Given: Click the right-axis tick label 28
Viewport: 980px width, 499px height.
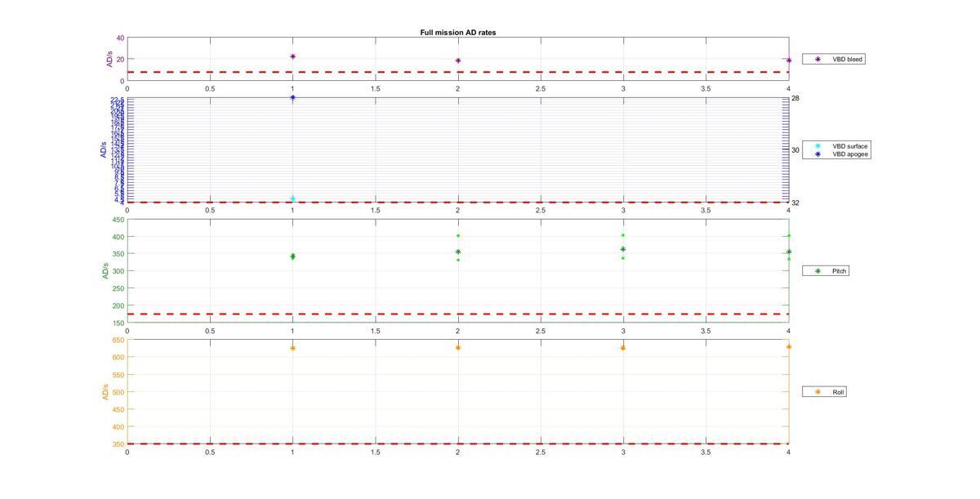Looking at the screenshot, I should pyautogui.click(x=795, y=98).
